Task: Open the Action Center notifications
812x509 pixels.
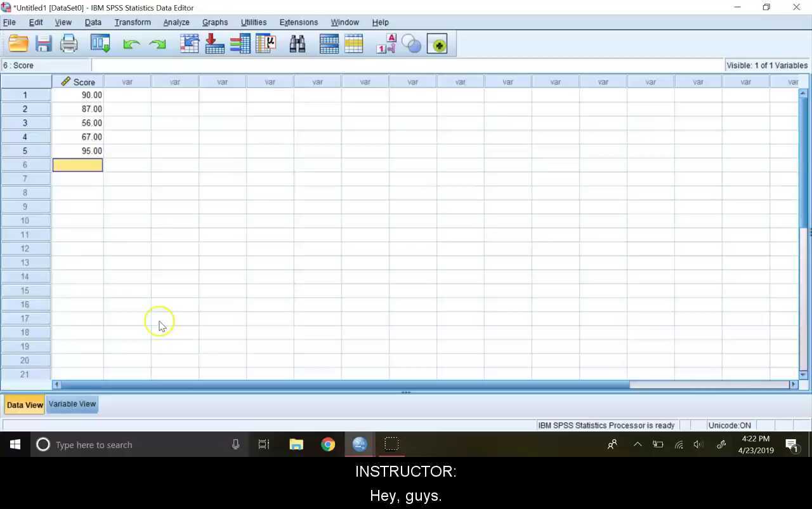Action: 792,444
